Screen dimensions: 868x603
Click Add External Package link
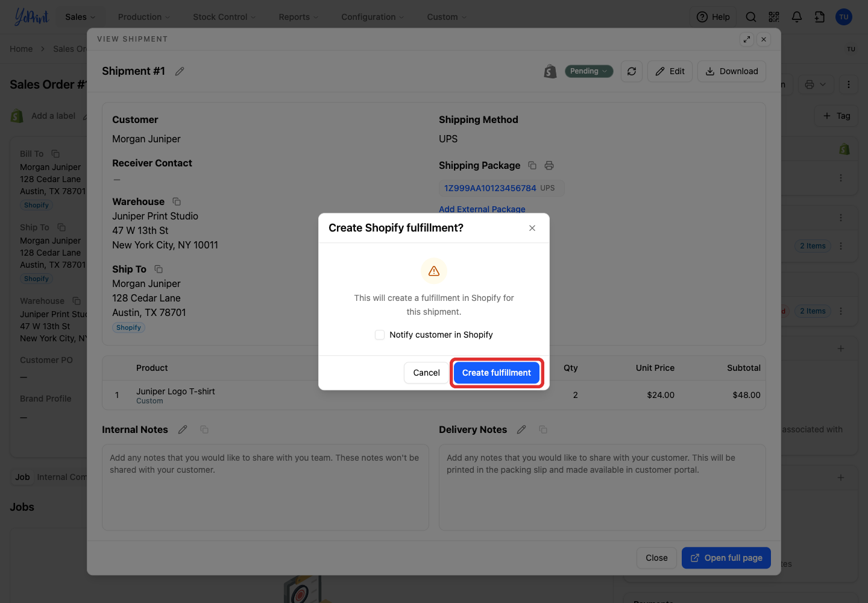tap(482, 209)
